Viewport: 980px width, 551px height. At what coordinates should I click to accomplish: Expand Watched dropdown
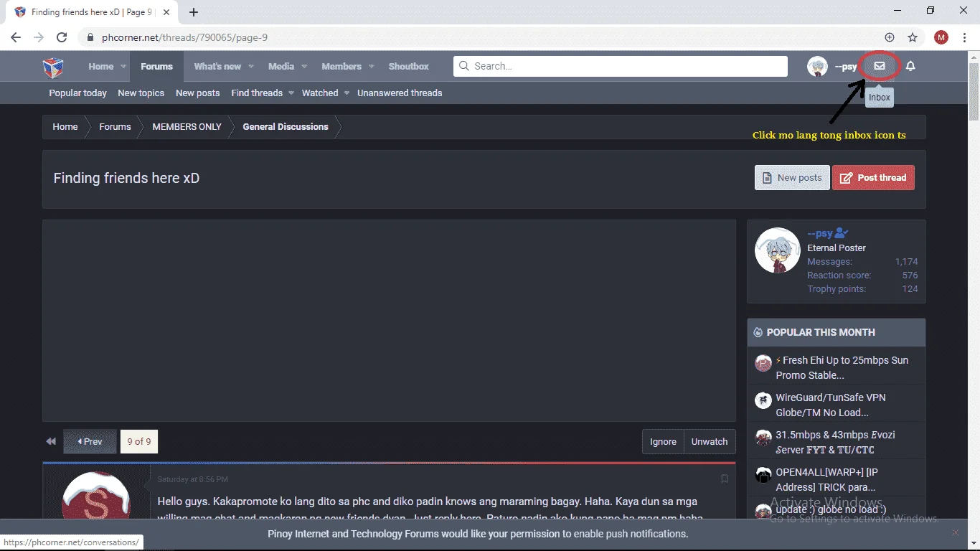(x=347, y=93)
